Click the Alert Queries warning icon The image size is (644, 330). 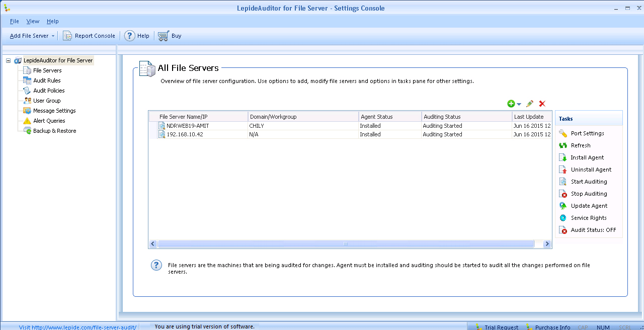(27, 121)
